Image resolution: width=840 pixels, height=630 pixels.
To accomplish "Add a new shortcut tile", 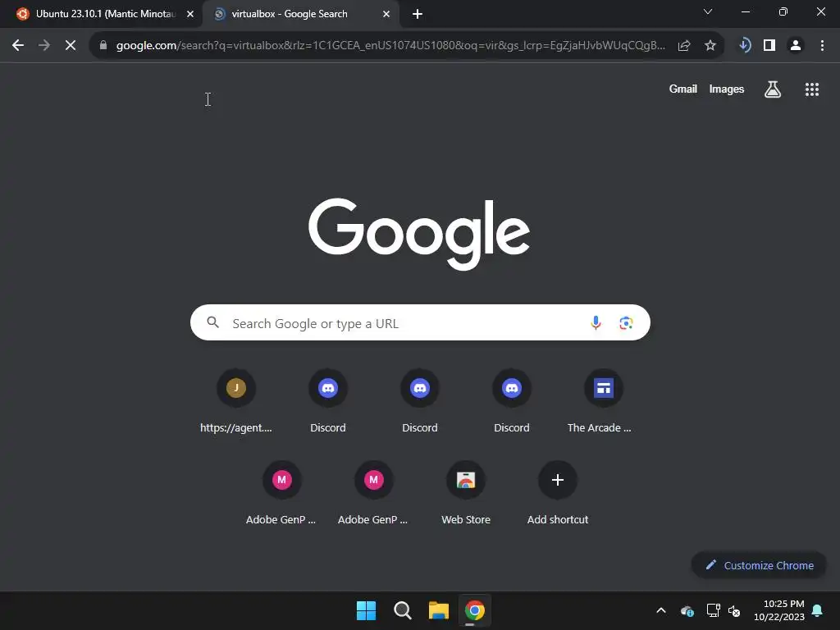I will (557, 492).
